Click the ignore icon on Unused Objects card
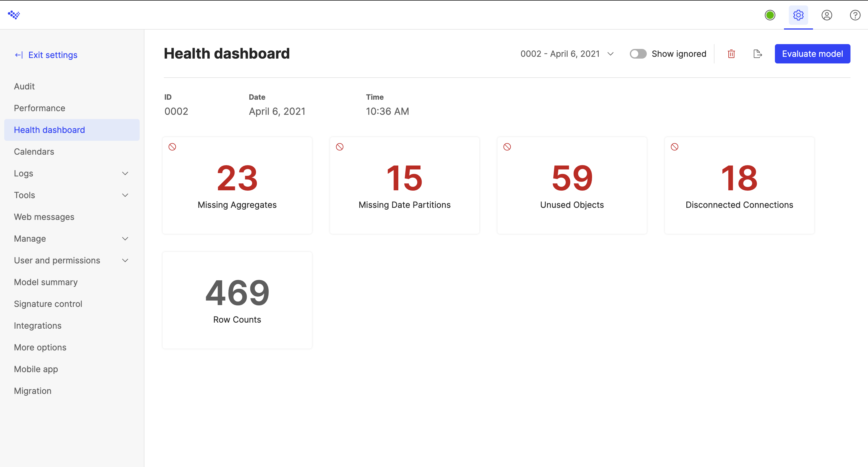Viewport: 868px width, 467px height. pos(507,147)
